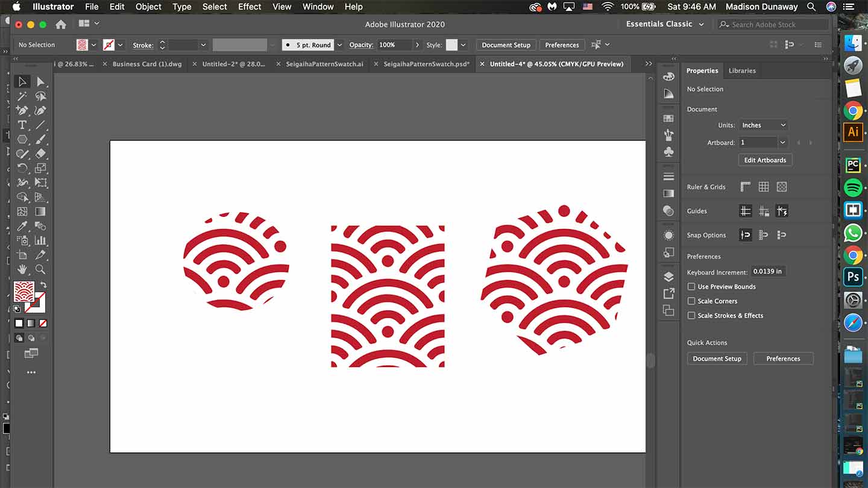Switch to SeigaihaPatternSwatch.ai document tab
868x488 pixels.
point(324,64)
